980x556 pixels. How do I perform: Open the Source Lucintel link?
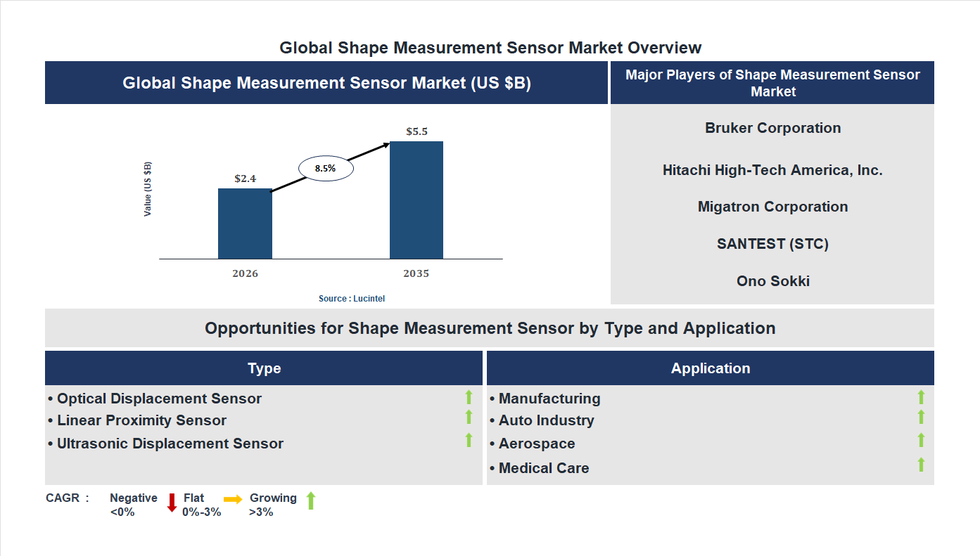tap(351, 298)
